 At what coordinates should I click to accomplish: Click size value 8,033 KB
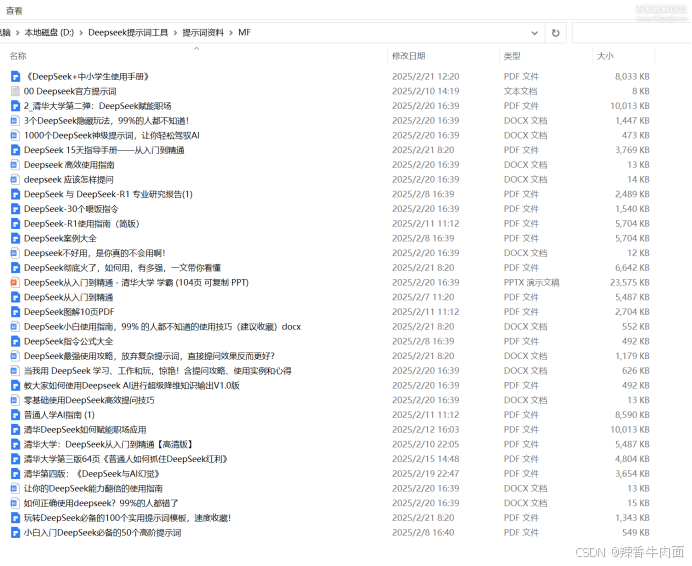[632, 77]
